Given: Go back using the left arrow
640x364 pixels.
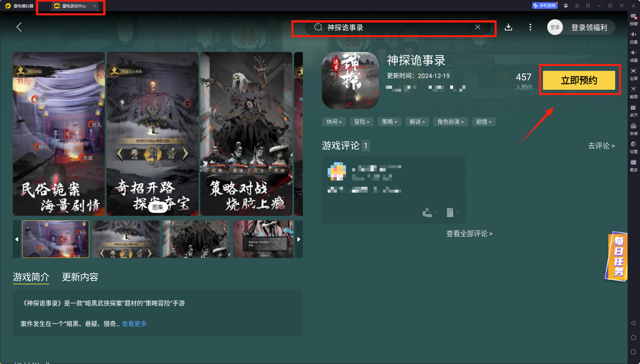Looking at the screenshot, I should (19, 27).
